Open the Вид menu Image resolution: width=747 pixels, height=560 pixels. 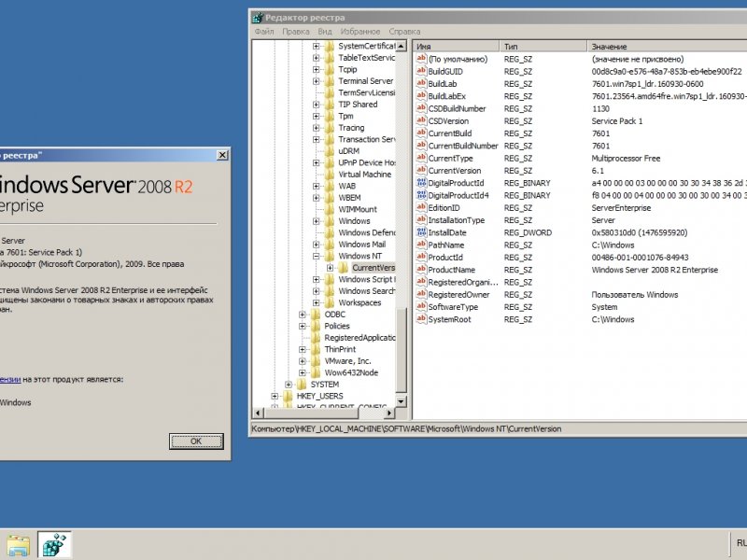click(x=325, y=32)
